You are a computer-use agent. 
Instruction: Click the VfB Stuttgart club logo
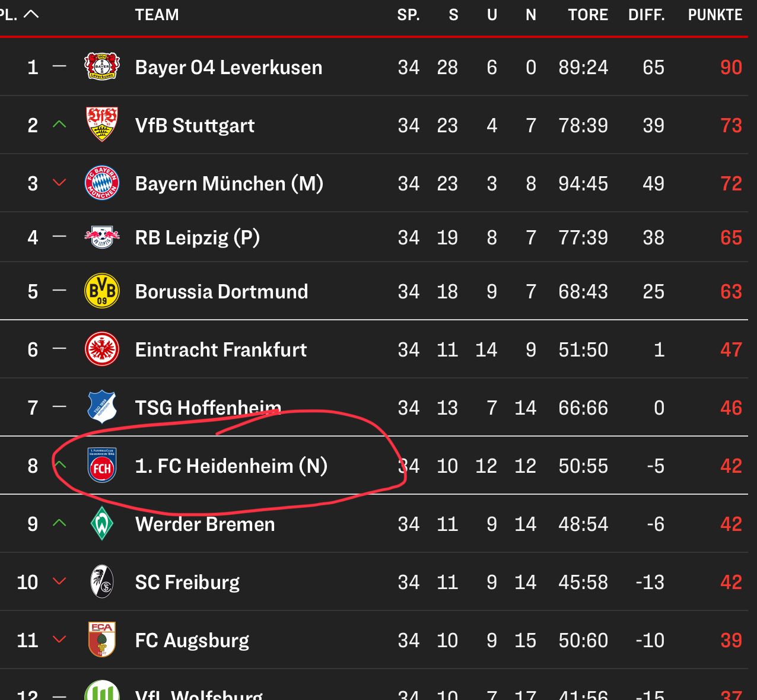tap(102, 125)
